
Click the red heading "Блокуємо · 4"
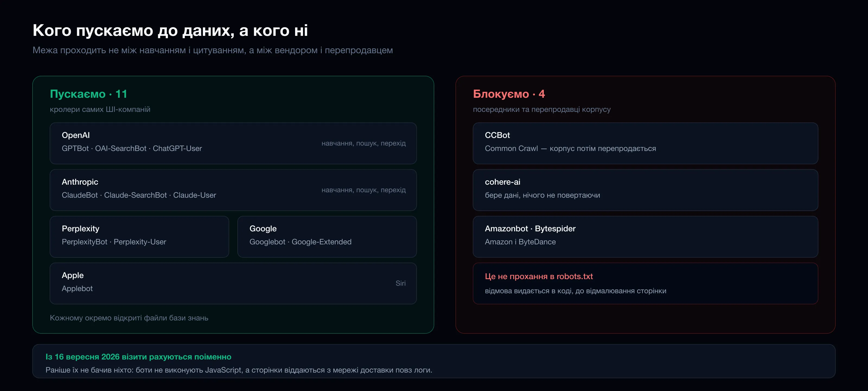509,94
